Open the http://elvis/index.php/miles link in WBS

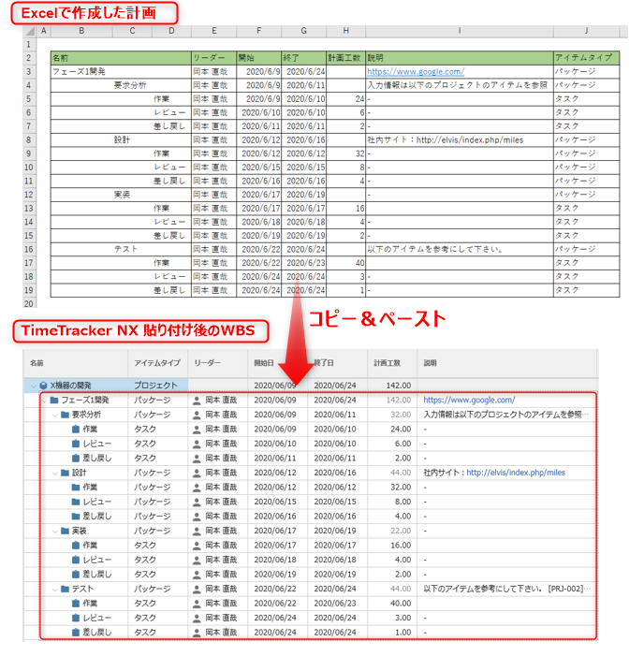point(516,473)
